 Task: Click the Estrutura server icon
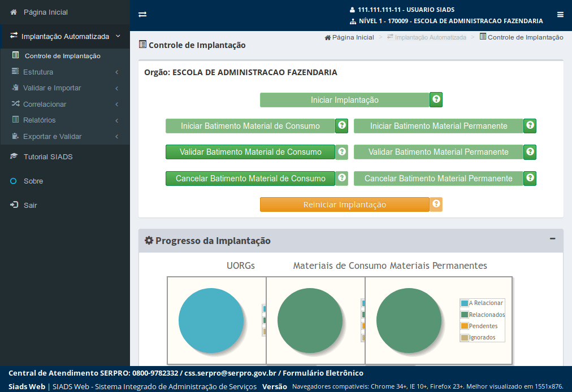coord(15,72)
